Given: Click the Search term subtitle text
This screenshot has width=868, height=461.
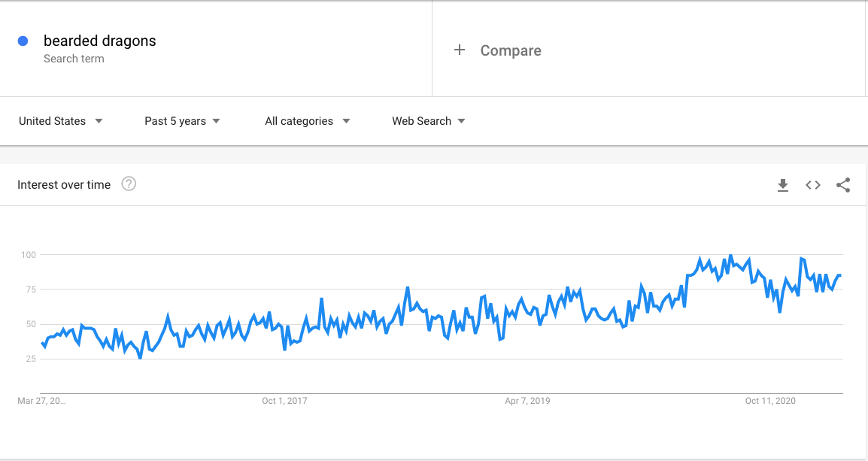Looking at the screenshot, I should coord(74,59).
